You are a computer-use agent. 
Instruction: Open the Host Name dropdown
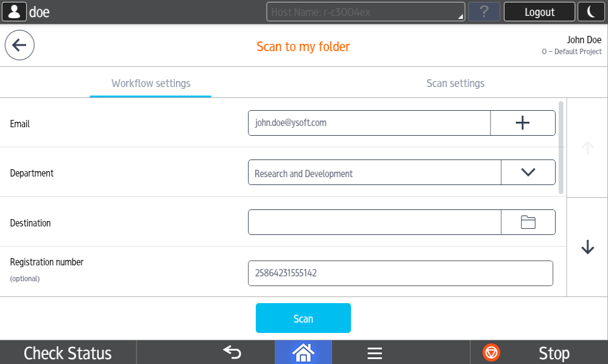(x=366, y=12)
